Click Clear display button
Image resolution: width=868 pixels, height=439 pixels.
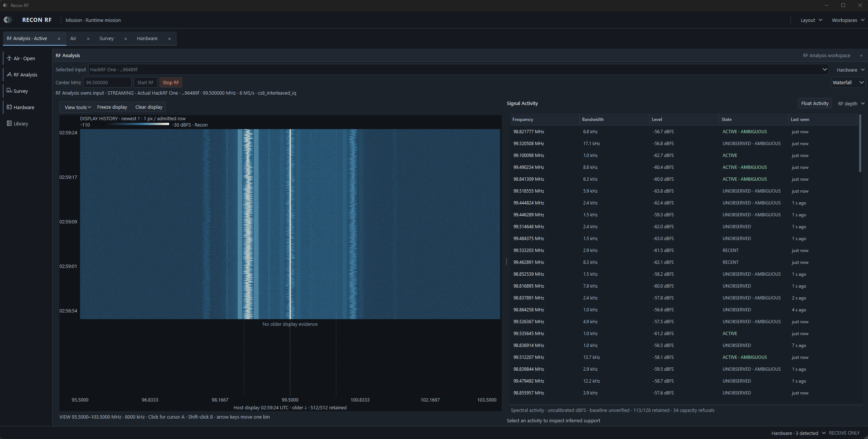coord(149,107)
